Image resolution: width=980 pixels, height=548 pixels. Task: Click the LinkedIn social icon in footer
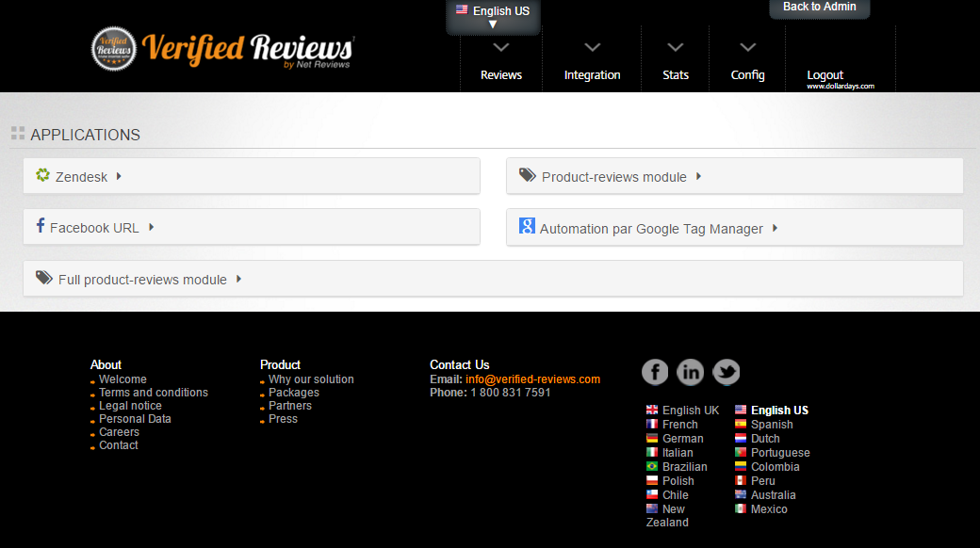point(691,372)
